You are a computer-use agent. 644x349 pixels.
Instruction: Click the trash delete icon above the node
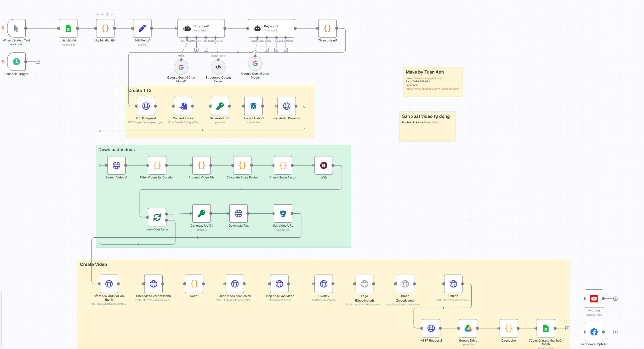(x=107, y=15)
